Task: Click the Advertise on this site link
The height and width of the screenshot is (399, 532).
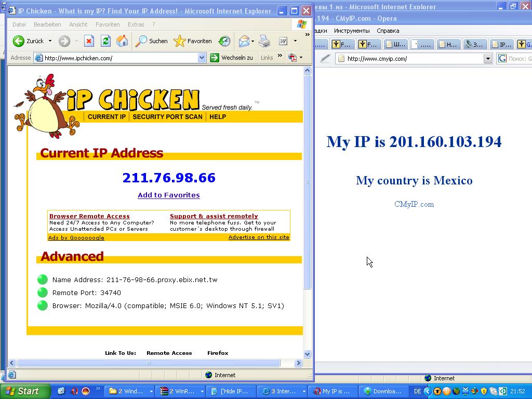Action: pos(259,237)
